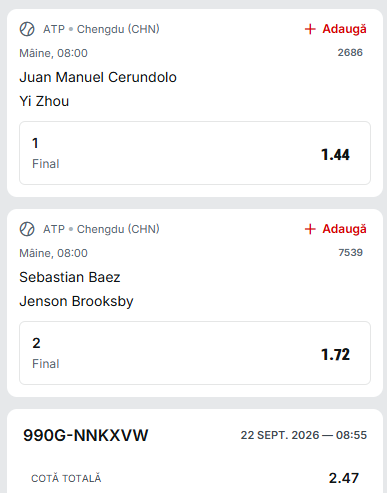Click ticket code 990G-NNKXVW
This screenshot has height=493, width=387.
(x=86, y=435)
